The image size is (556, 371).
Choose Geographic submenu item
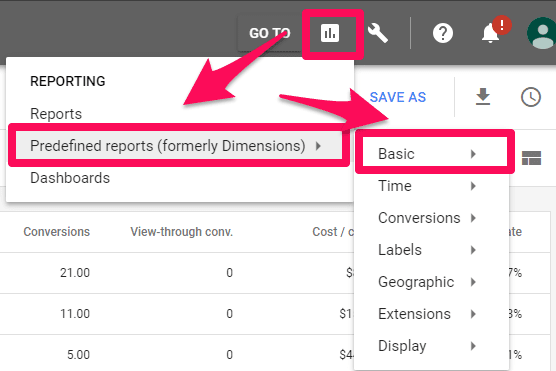[x=432, y=282]
